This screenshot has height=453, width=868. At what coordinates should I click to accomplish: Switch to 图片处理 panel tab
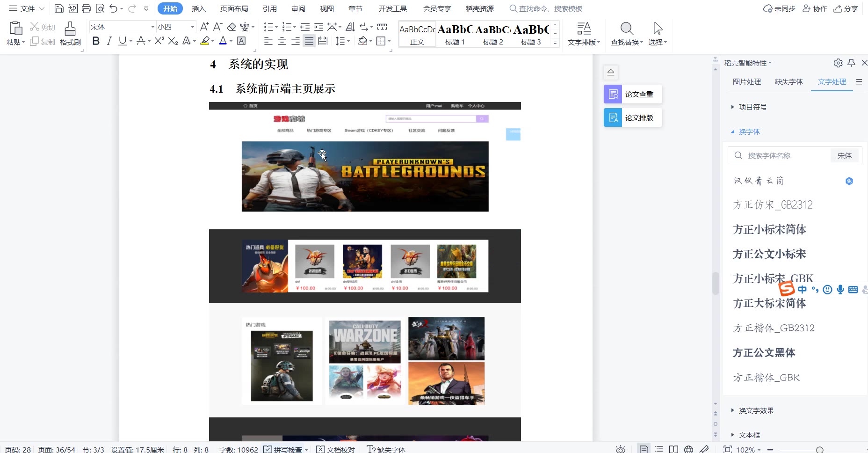pyautogui.click(x=747, y=82)
